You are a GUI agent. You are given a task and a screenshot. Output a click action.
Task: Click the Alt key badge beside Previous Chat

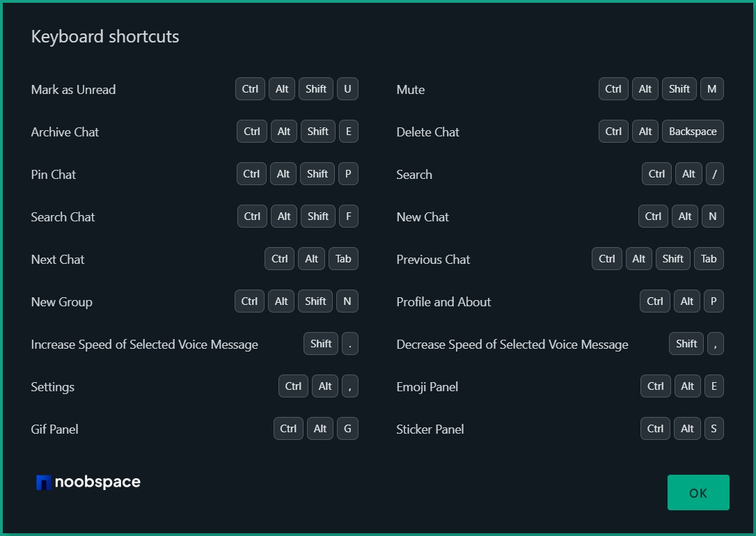pos(638,258)
